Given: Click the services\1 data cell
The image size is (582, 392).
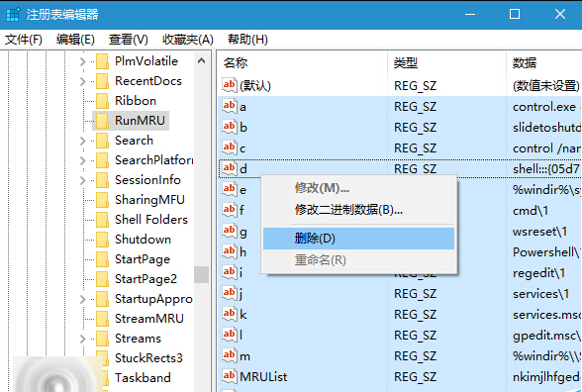Looking at the screenshot, I should (x=540, y=294).
